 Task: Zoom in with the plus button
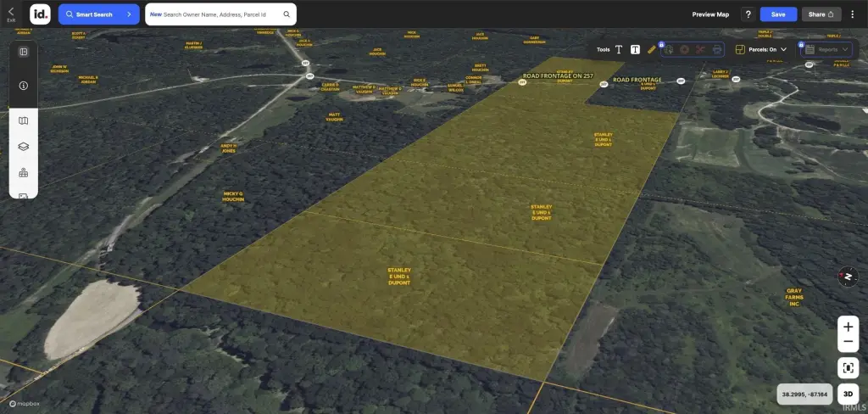(x=848, y=327)
